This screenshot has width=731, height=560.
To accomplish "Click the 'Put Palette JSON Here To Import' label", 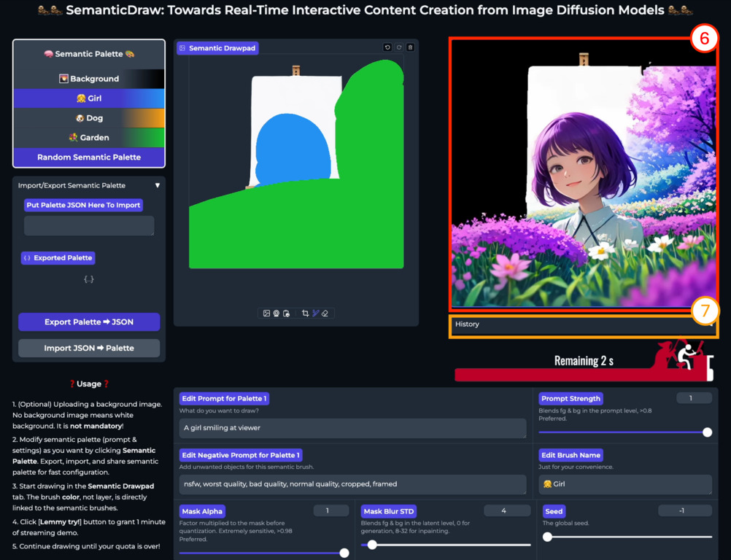I will (83, 205).
